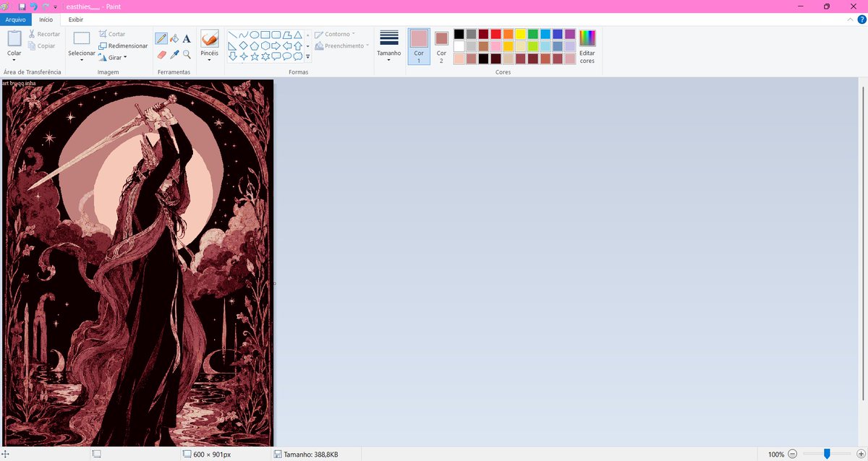Choose the Diamond shape
Viewport: 868px width, 461px height.
coord(244,46)
